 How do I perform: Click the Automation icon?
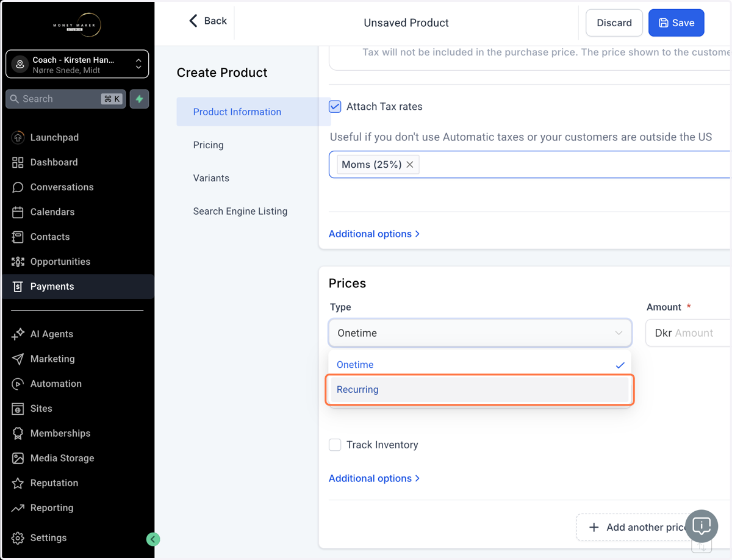18,384
